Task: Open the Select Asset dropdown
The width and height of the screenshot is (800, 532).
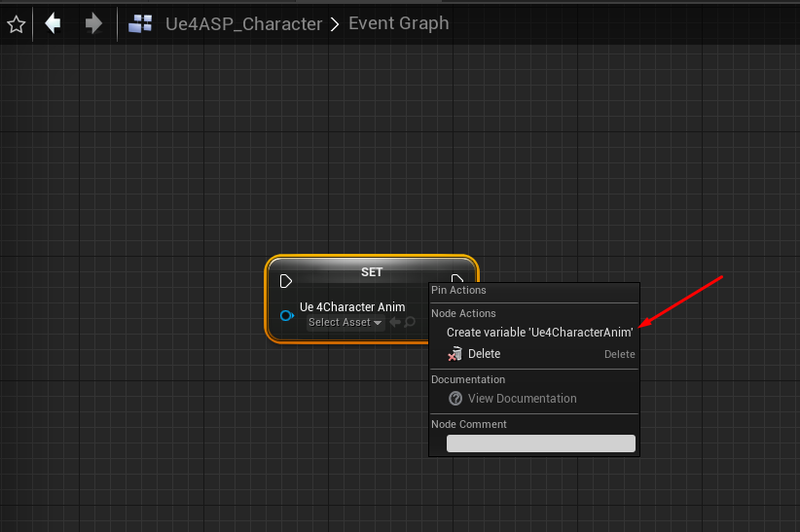Action: 345,322
